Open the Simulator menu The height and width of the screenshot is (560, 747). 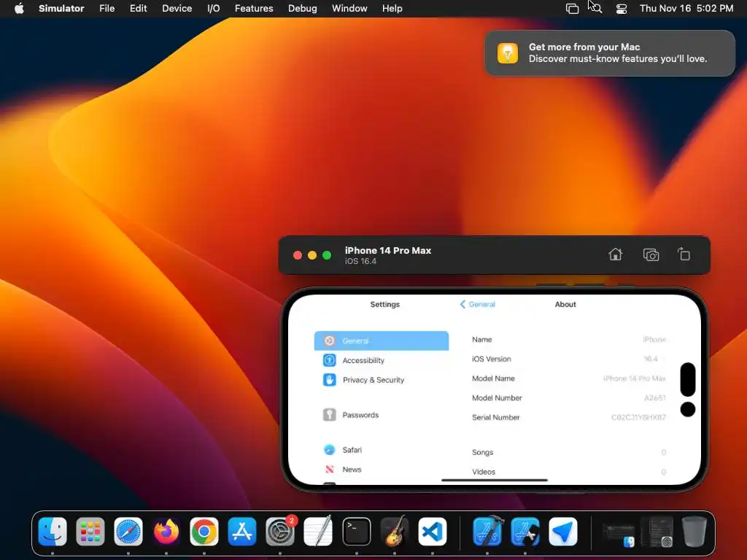pyautogui.click(x=61, y=9)
